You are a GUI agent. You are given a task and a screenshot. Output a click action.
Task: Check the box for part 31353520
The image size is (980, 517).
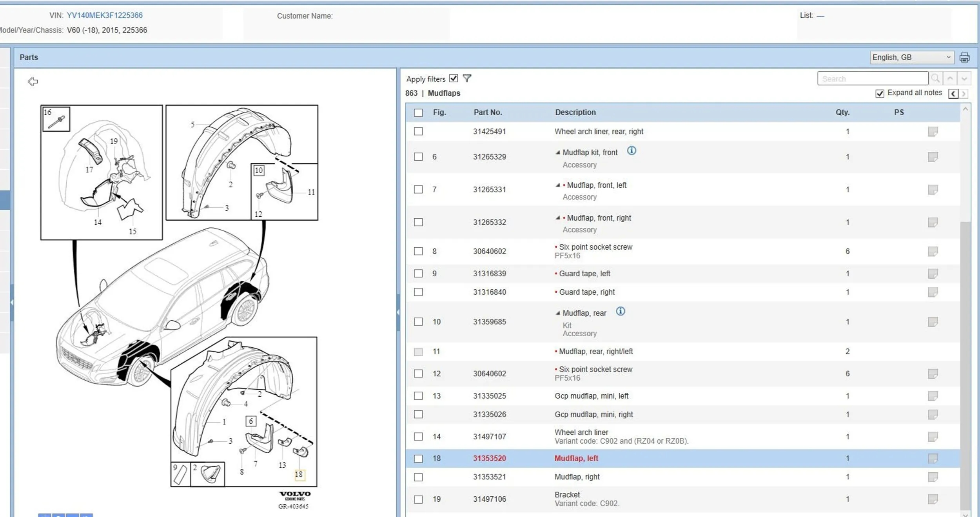(x=418, y=459)
